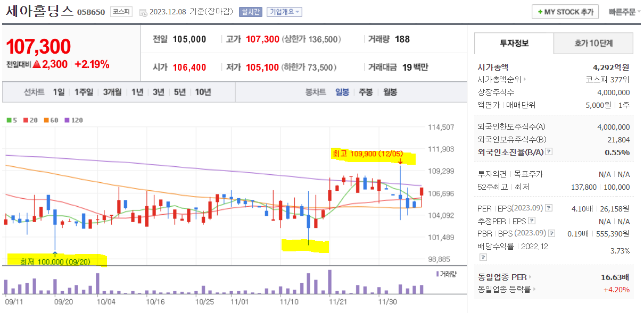Expand the 빠른주문 quick order menu

click(x=625, y=12)
